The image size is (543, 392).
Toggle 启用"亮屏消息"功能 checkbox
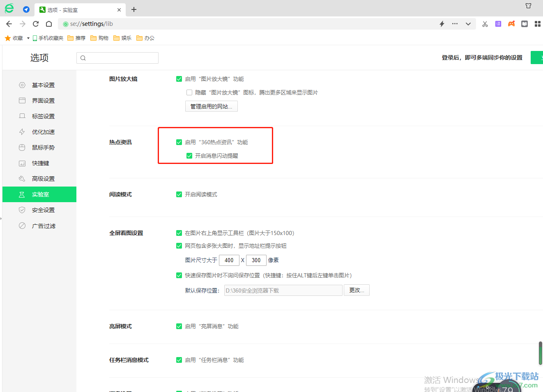[179, 326]
